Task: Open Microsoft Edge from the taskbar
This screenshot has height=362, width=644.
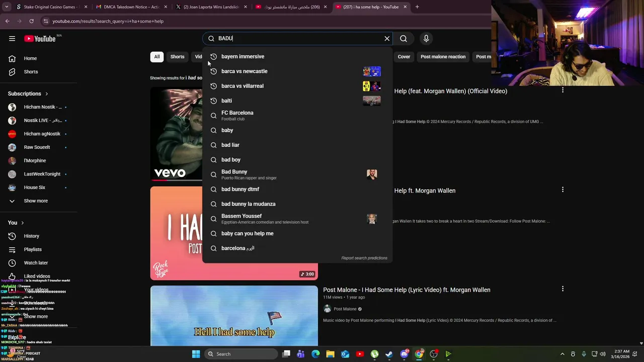Action: [315, 354]
